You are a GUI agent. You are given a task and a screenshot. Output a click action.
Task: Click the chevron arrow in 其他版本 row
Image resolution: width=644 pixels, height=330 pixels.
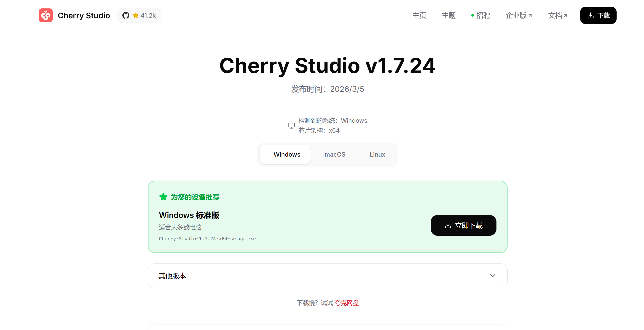[493, 276]
